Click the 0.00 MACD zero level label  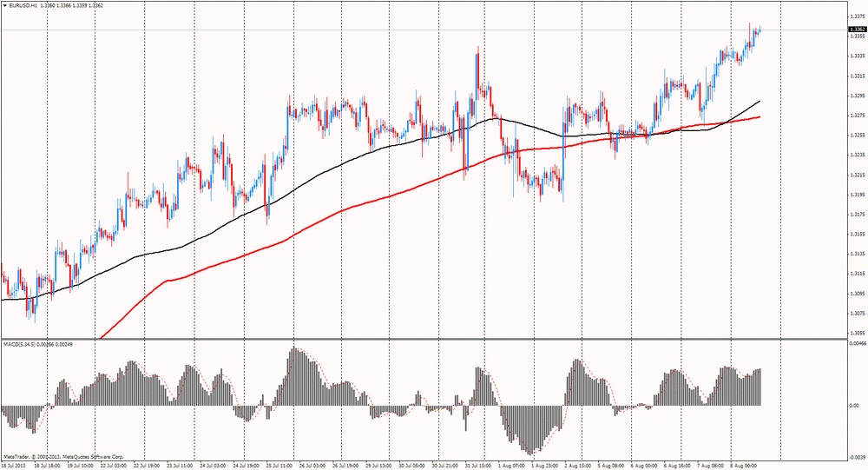(853, 406)
